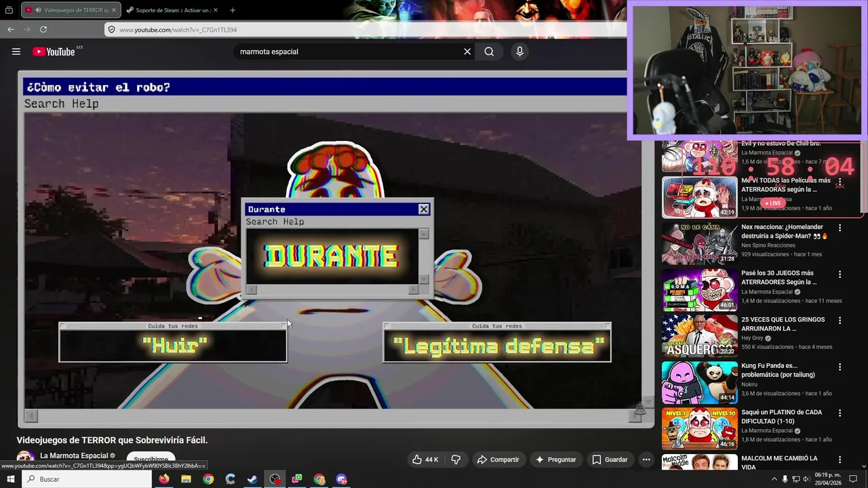Open the YouTube guide hamburger menu
The width and height of the screenshot is (868, 488).
click(x=16, y=52)
